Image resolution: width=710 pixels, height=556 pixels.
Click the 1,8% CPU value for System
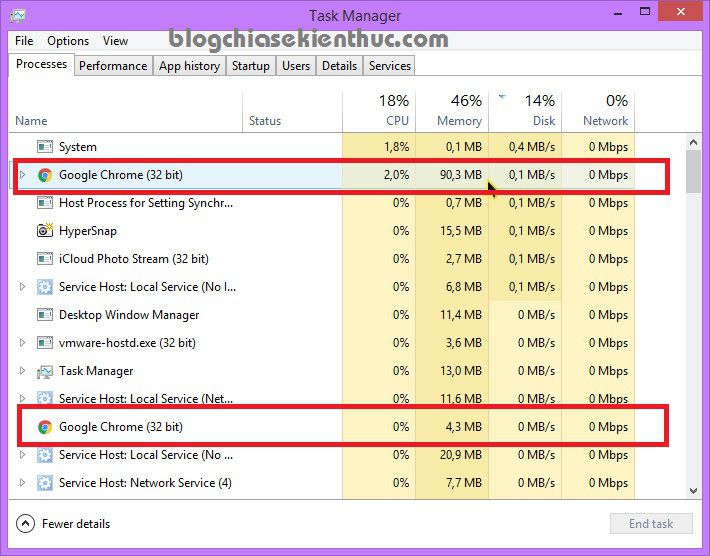pyautogui.click(x=397, y=147)
